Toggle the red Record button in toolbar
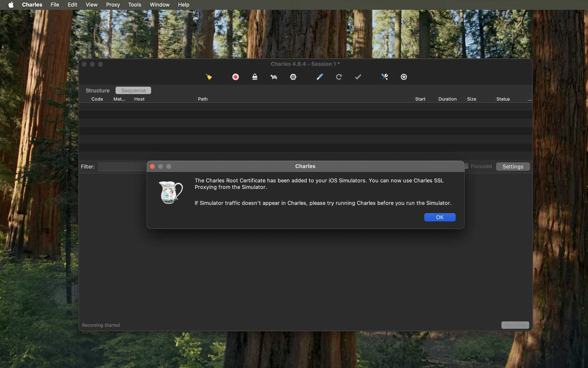Image resolution: width=588 pixels, height=368 pixels. (x=235, y=77)
